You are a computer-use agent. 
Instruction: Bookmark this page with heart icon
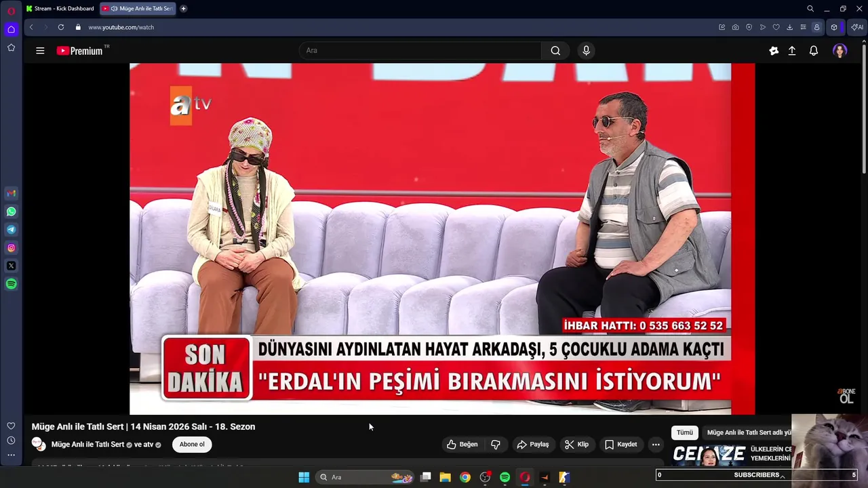coord(776,27)
